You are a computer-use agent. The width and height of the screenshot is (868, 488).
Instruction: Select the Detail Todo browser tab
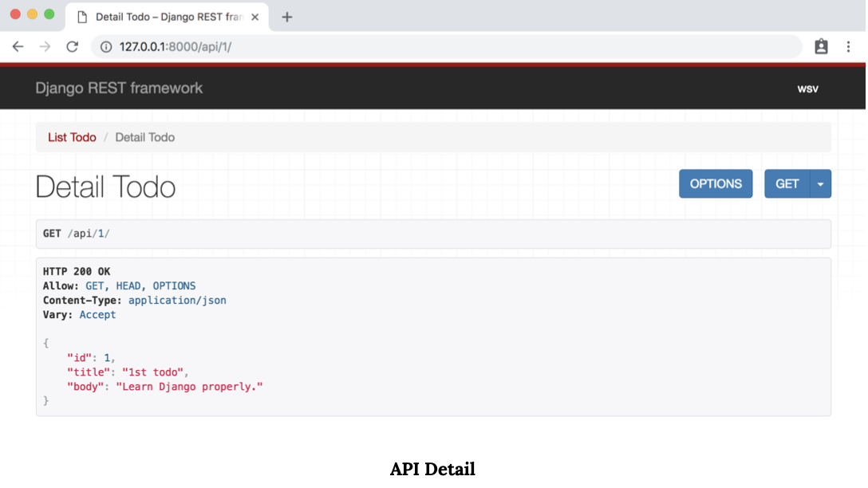(x=168, y=18)
